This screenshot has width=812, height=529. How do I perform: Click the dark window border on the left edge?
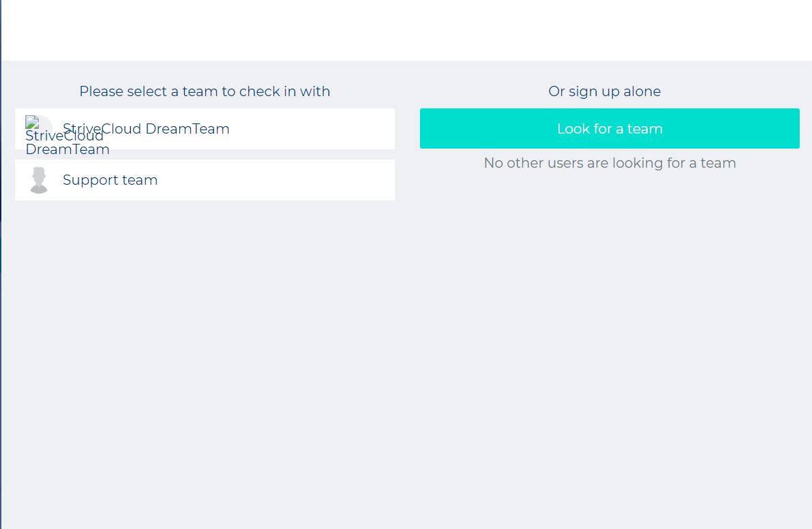(1, 136)
